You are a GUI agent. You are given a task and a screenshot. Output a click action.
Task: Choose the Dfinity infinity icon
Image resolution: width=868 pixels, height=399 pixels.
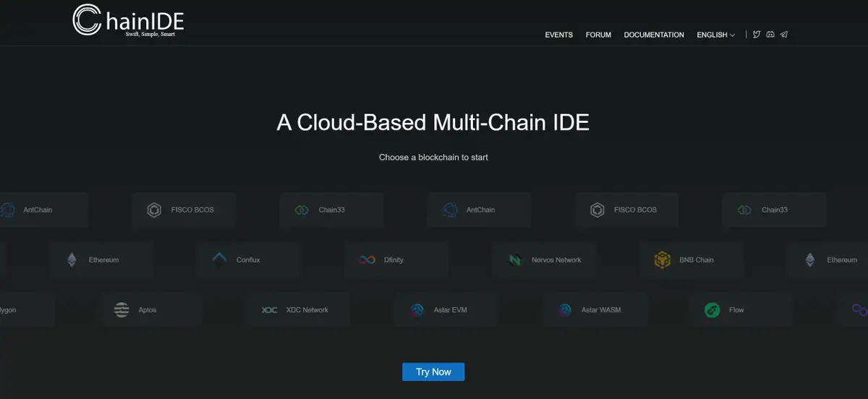coord(367,259)
